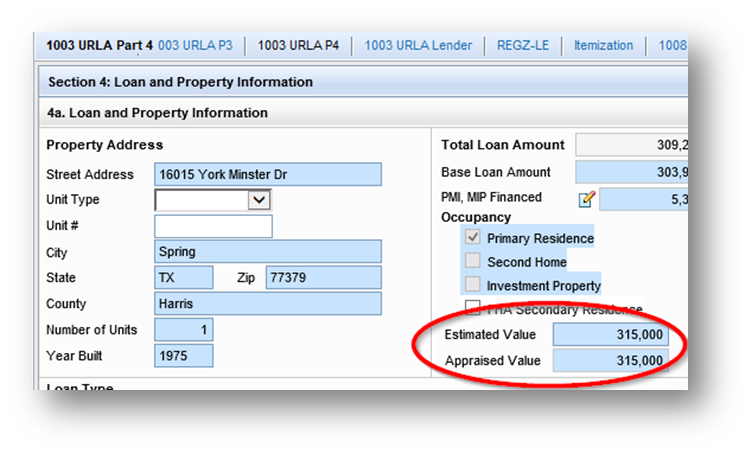Check the Investment Property checkbox
The image size is (753, 455).
473,284
